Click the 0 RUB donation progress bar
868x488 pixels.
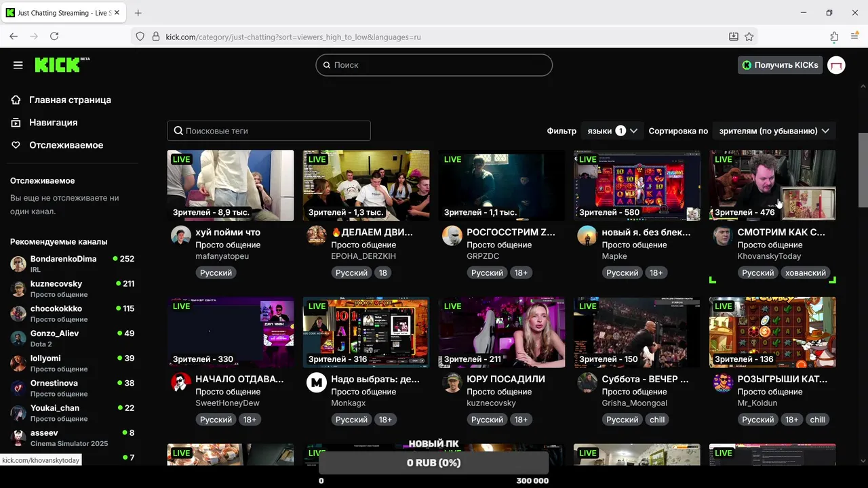coord(434,463)
